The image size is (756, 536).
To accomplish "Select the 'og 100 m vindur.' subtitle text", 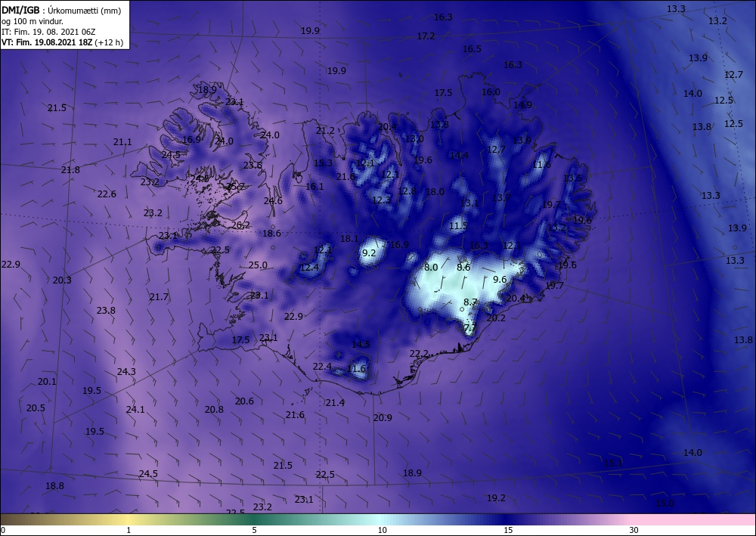I will point(32,21).
